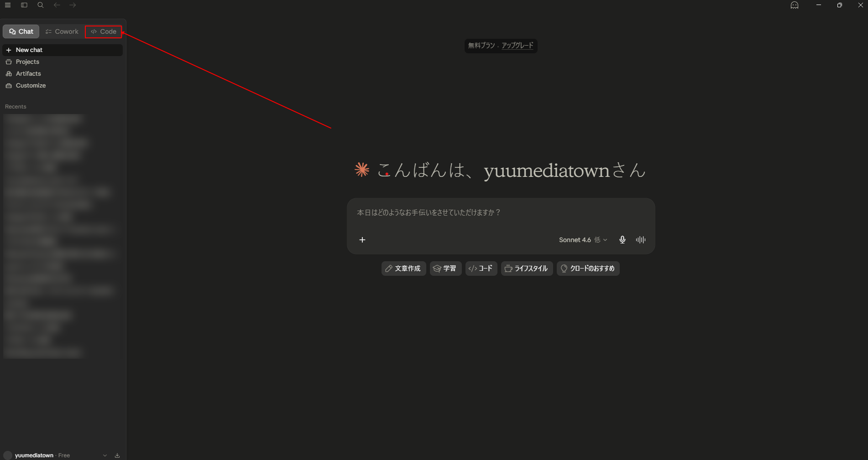Select the ライフスタイル suggestion chip

click(527, 269)
